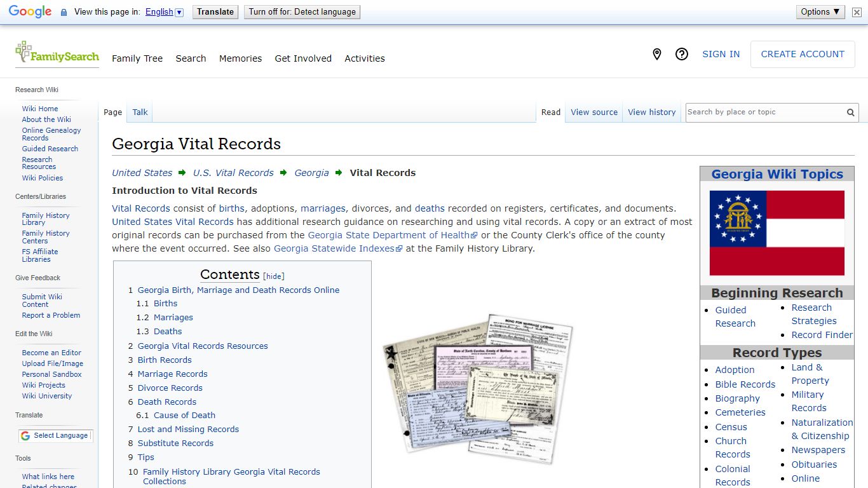Turn off translation for Detect language
The image size is (868, 488).
[x=302, y=12]
